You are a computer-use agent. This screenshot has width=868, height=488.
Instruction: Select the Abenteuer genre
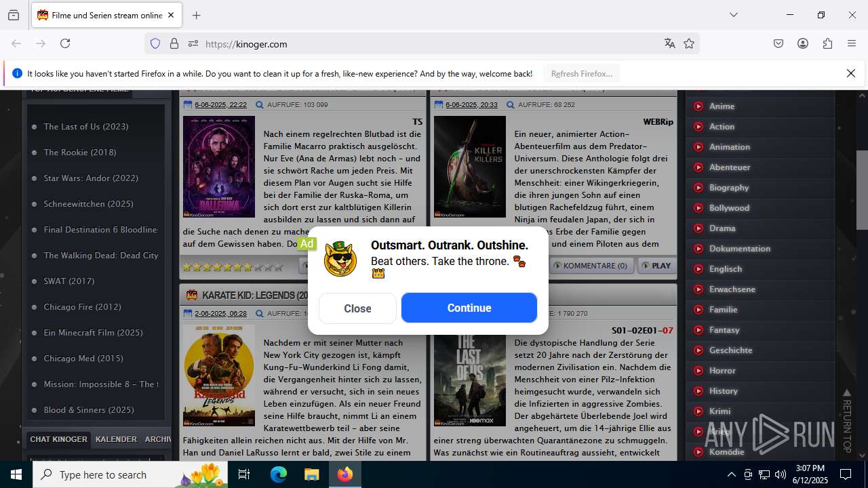[730, 167]
